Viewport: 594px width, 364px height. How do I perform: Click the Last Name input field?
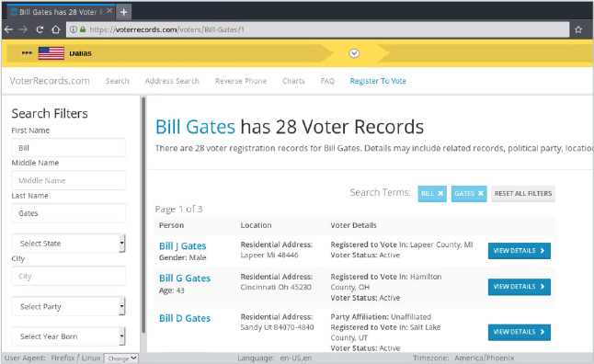point(68,213)
